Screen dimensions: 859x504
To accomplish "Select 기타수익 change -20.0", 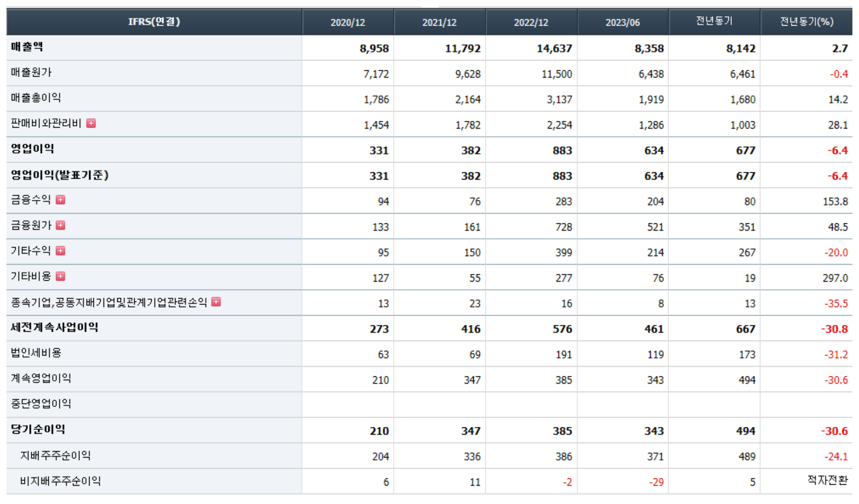I will coord(837,252).
